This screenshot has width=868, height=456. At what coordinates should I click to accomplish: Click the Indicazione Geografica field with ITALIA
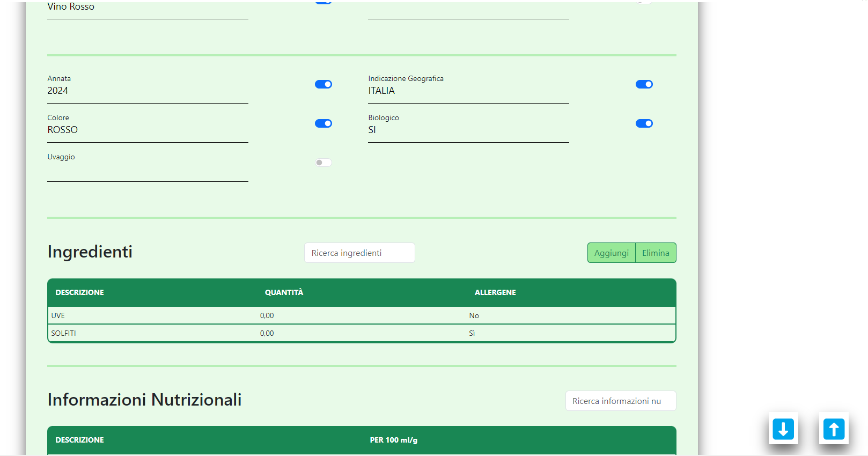[x=468, y=91]
